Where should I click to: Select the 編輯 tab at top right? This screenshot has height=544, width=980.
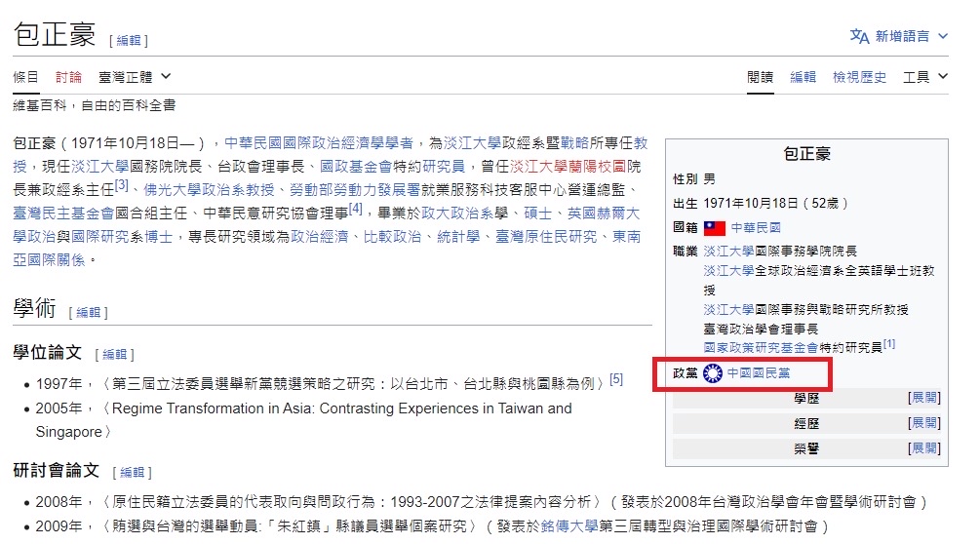click(x=804, y=77)
